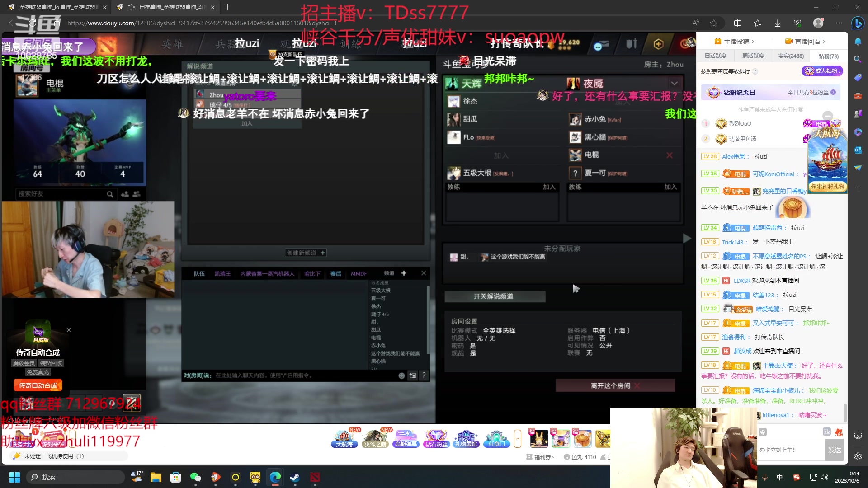Remove 电棍 from the 夜魇 slot X
The width and height of the screenshot is (868, 488).
pyautogui.click(x=670, y=155)
